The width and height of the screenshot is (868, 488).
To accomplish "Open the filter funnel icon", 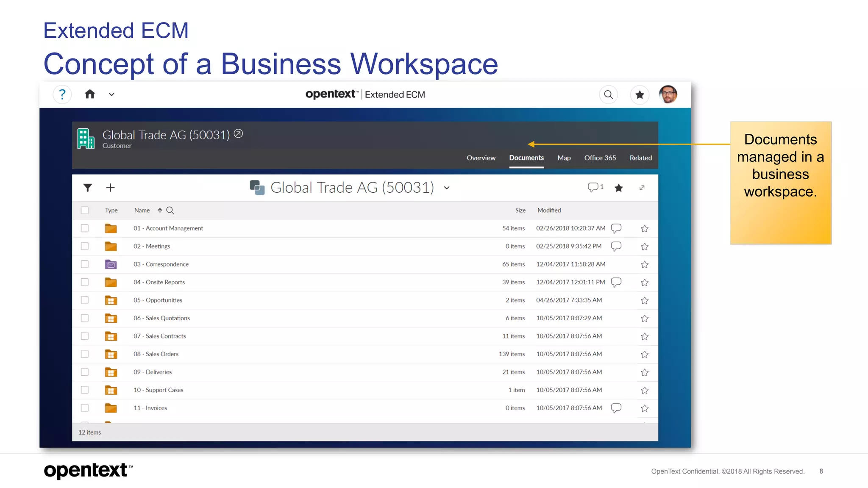I will coord(88,188).
